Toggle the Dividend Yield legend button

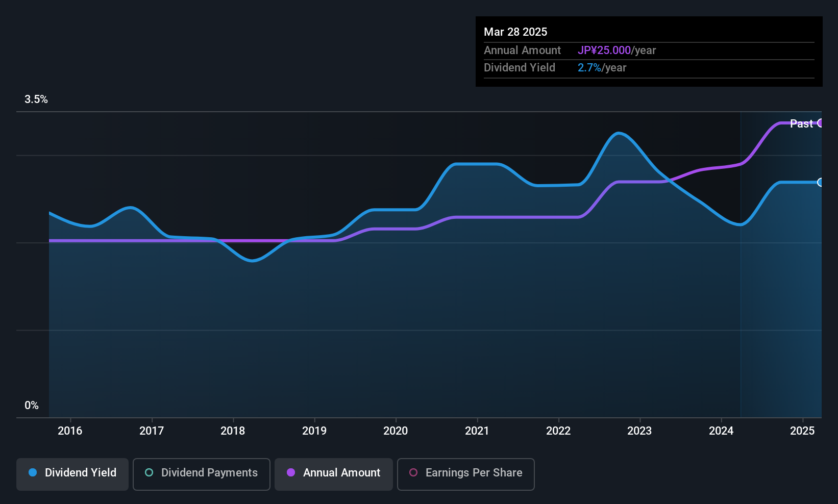point(72,474)
